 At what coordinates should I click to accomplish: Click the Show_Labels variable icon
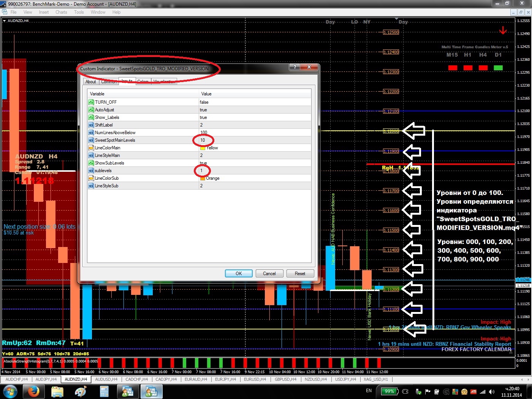[x=91, y=117]
